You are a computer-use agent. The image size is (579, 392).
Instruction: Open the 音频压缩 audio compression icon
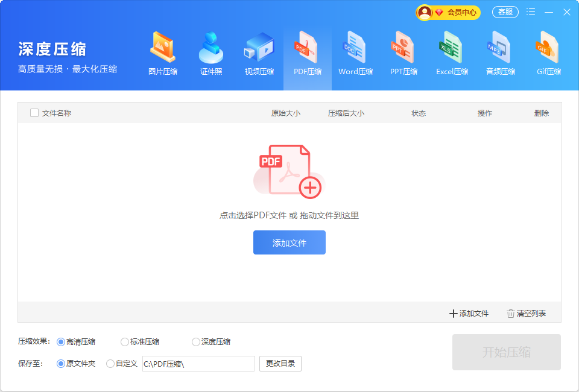[x=500, y=48]
